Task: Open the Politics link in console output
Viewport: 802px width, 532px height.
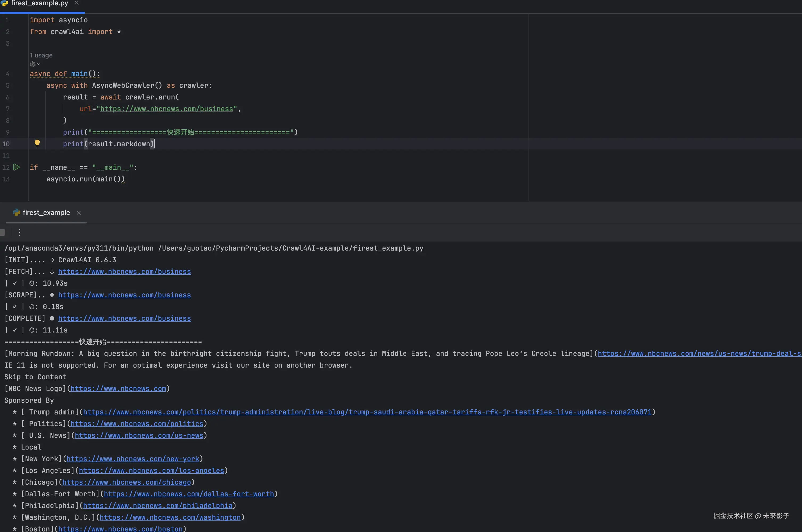Action: coord(137,424)
